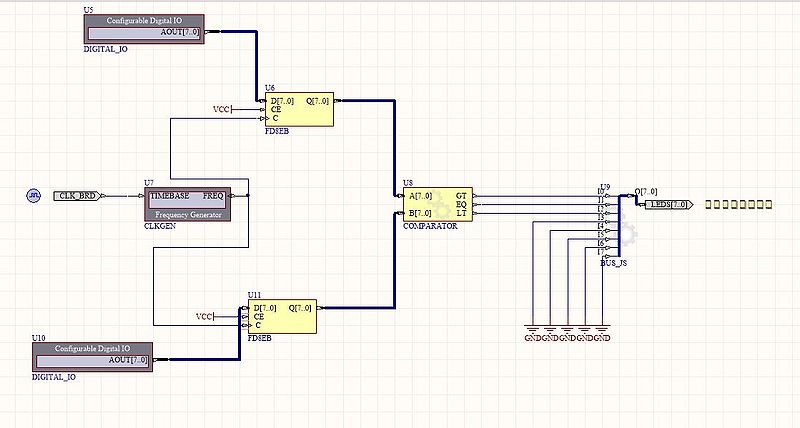Click the row of yellow LED squares
The height and width of the screenshot is (428, 800).
click(x=738, y=204)
